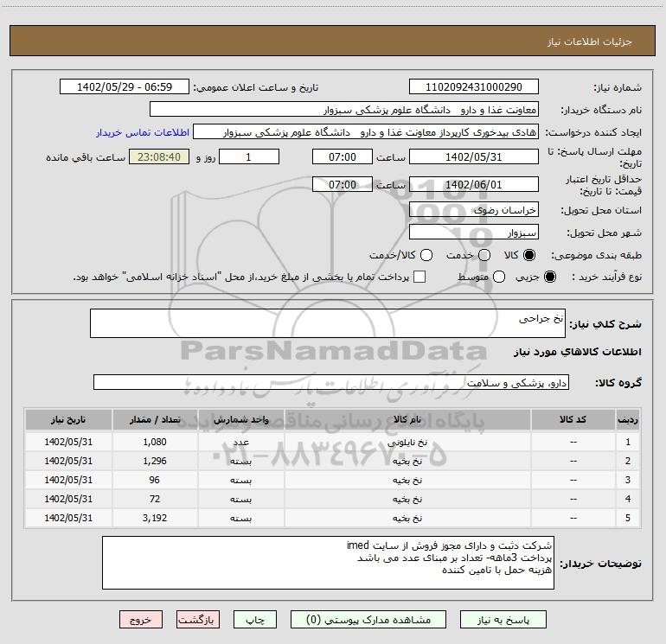Click the کد کالا column header
The height and width of the screenshot is (644, 666).
pyautogui.click(x=573, y=419)
